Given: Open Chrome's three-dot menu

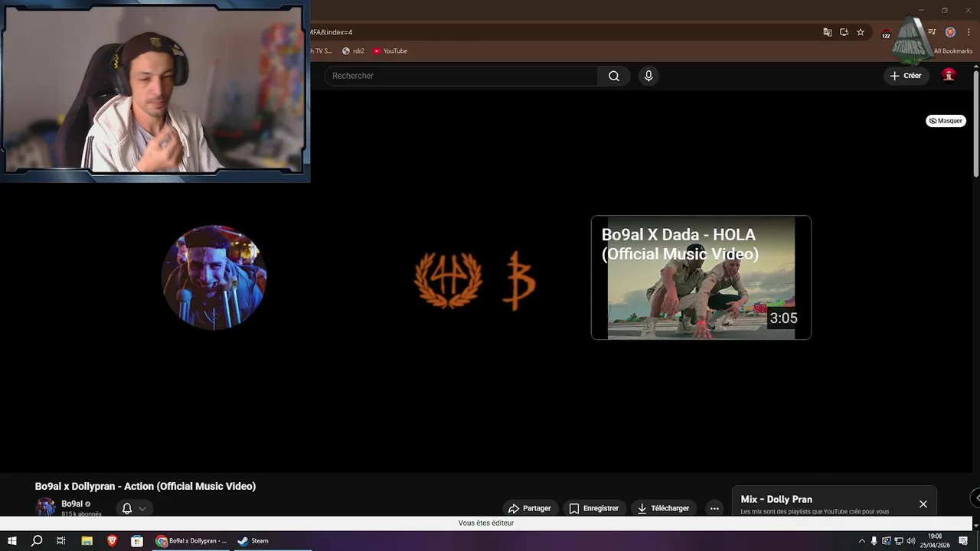Looking at the screenshot, I should pyautogui.click(x=969, y=32).
